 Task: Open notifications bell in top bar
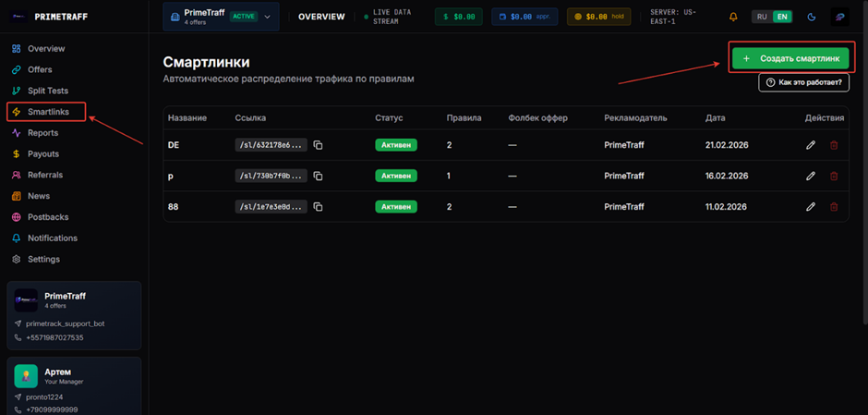[x=733, y=17]
